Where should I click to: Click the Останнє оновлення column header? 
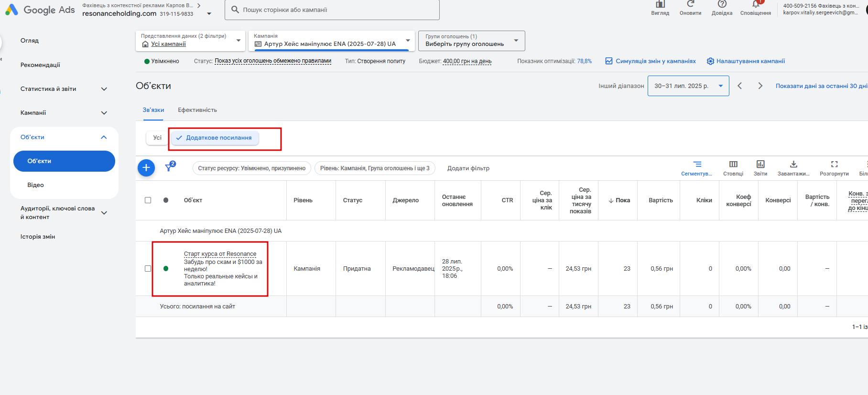(457, 200)
